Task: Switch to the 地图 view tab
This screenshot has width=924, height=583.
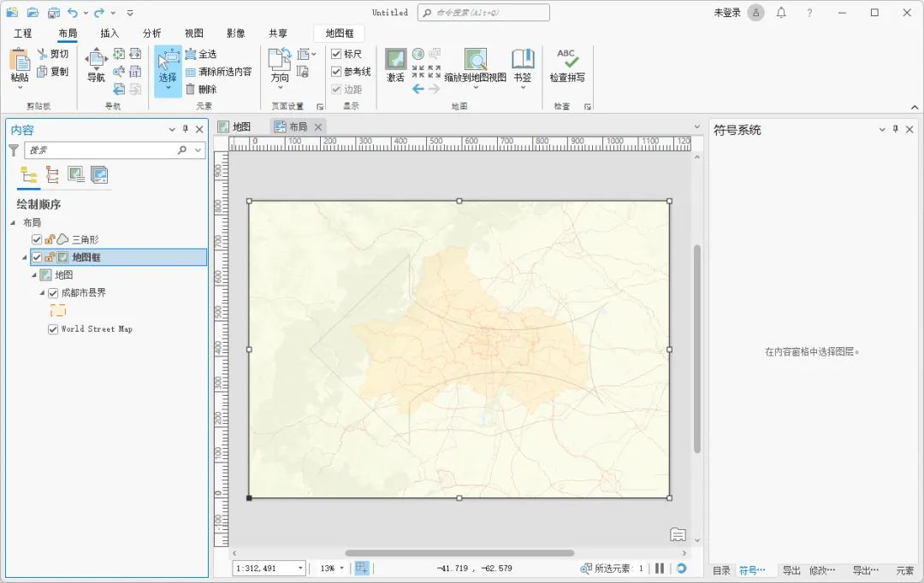Action: point(235,127)
